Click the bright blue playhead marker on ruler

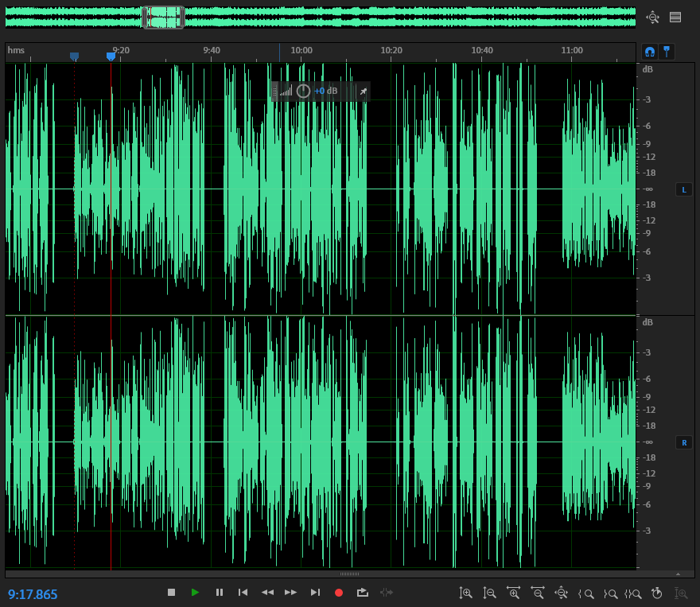tap(111, 56)
